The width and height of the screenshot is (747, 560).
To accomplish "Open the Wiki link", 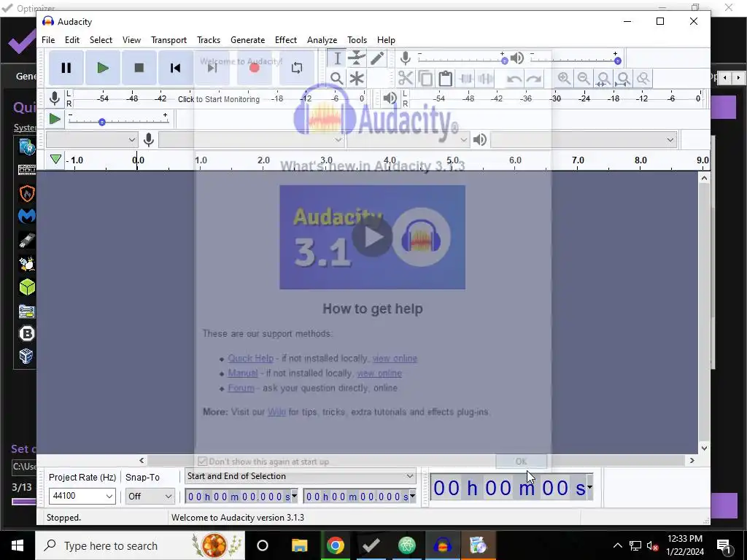I will (276, 412).
